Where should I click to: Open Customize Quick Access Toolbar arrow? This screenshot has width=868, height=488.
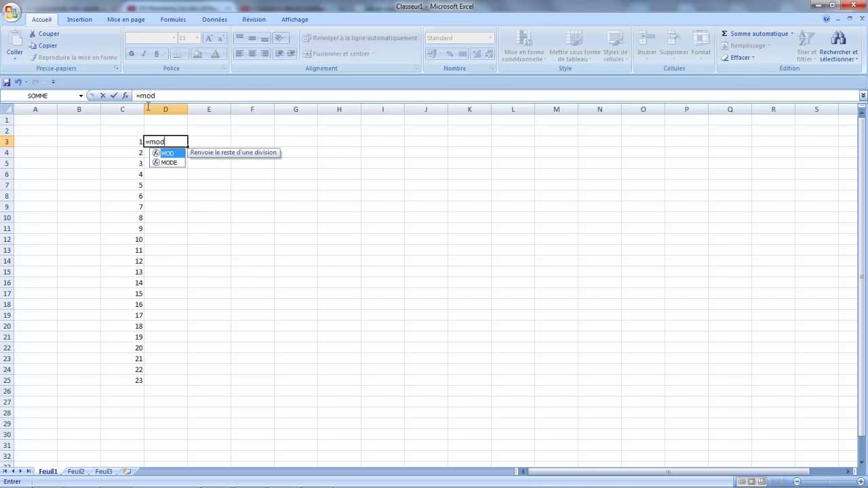click(x=54, y=82)
